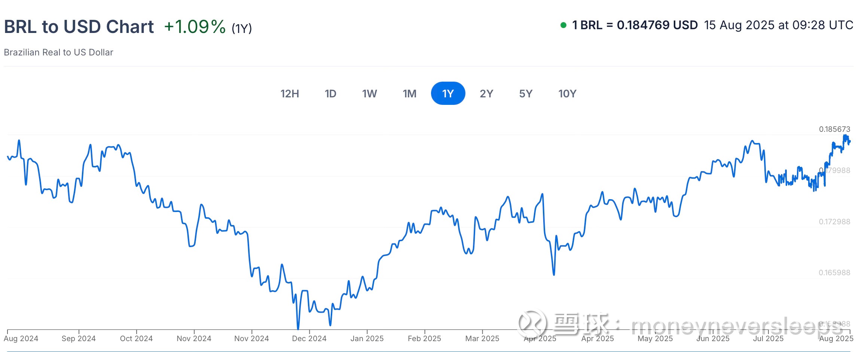Switch chart to 2Y range
Image resolution: width=868 pixels, height=352 pixels.
[x=486, y=94]
